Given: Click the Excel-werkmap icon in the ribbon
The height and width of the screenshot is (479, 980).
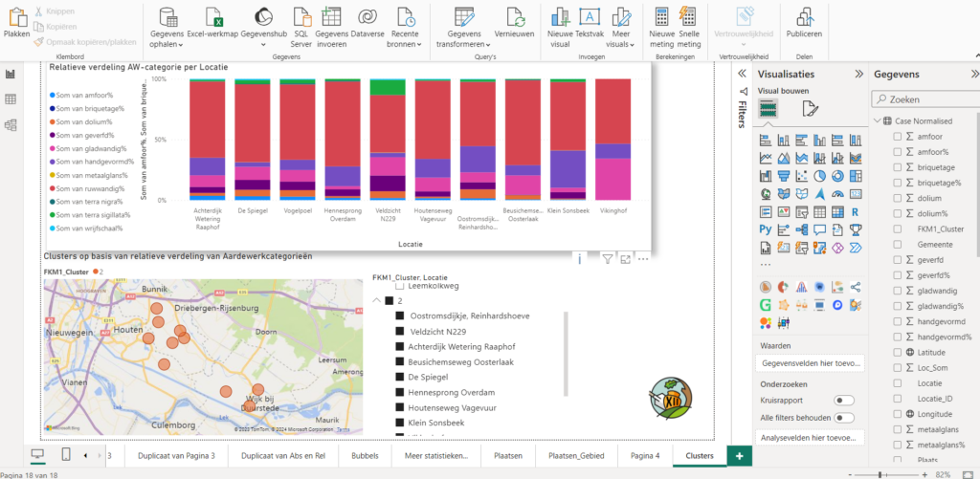Looking at the screenshot, I should (x=217, y=18).
